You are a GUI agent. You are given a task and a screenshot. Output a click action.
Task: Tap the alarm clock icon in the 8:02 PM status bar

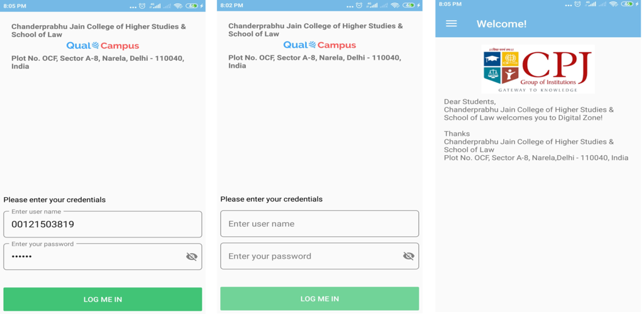(359, 5)
